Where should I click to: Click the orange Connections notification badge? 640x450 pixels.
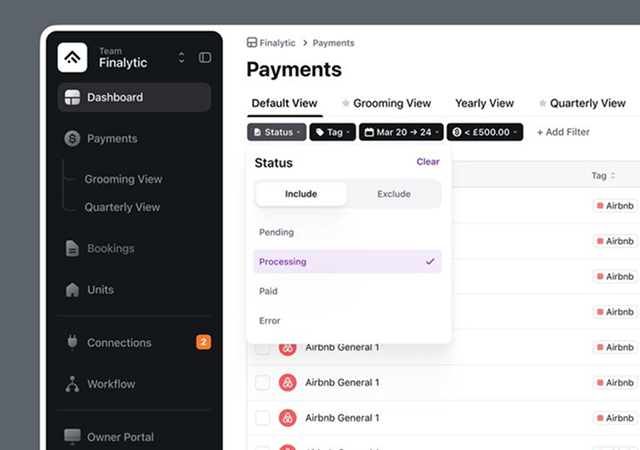203,342
